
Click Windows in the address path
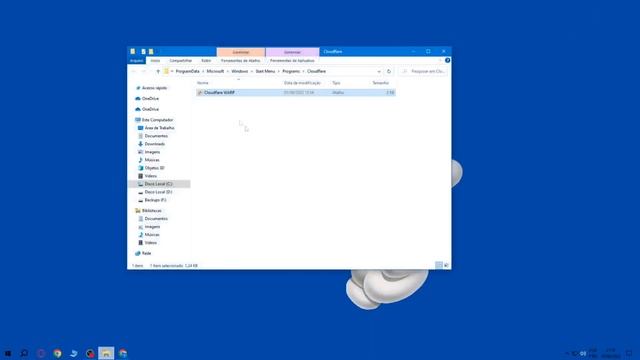(240, 71)
